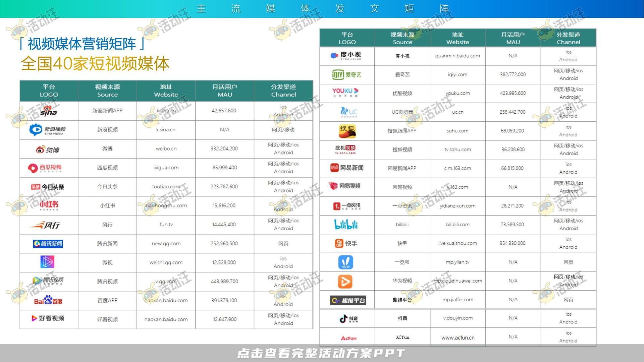
Task: Click the Sina Video (新浪视频) logo
Action: coord(47,130)
